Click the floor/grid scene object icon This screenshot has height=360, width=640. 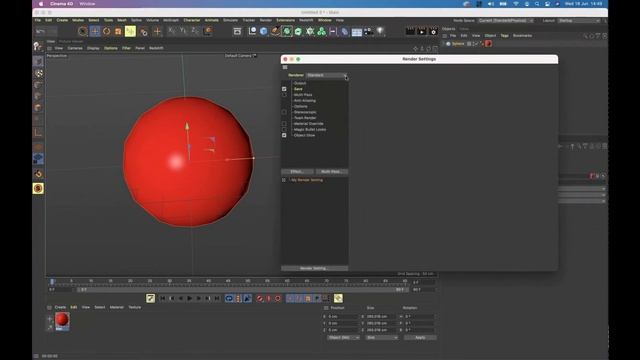[357, 31]
